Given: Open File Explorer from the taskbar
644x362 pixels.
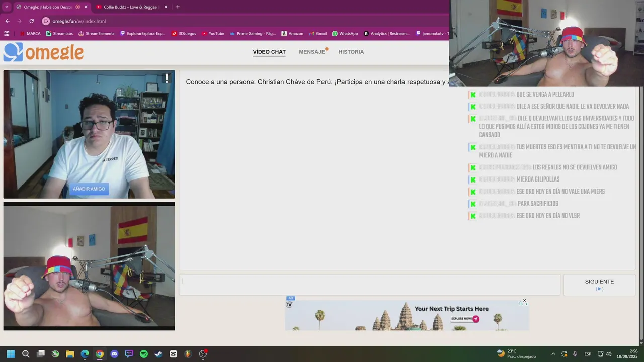Looking at the screenshot, I should point(70,354).
